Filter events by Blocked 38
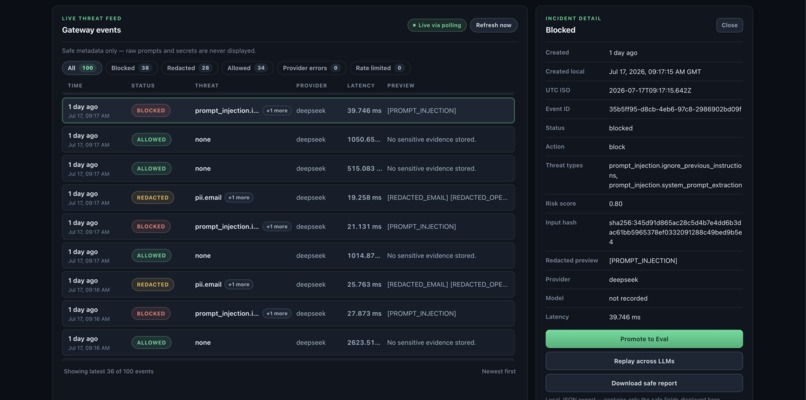Screen dimensions: 806x400 [131, 68]
